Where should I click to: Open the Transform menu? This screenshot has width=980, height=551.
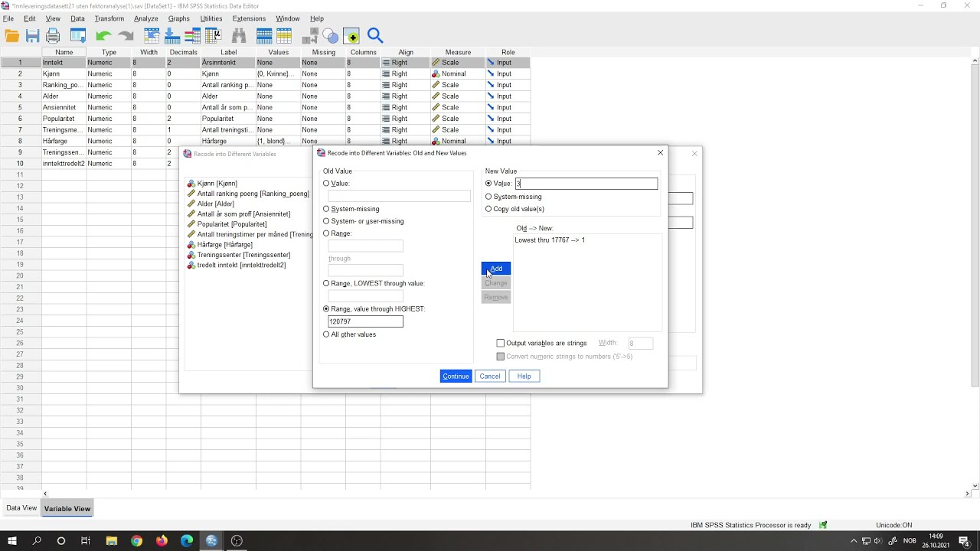click(109, 18)
